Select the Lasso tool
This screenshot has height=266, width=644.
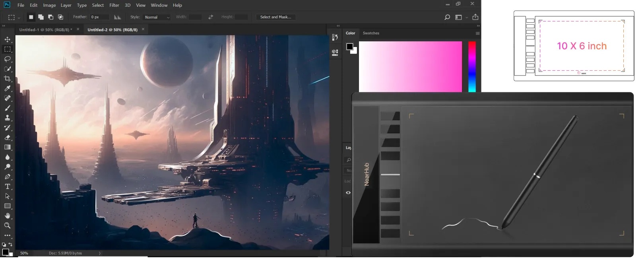click(x=7, y=59)
